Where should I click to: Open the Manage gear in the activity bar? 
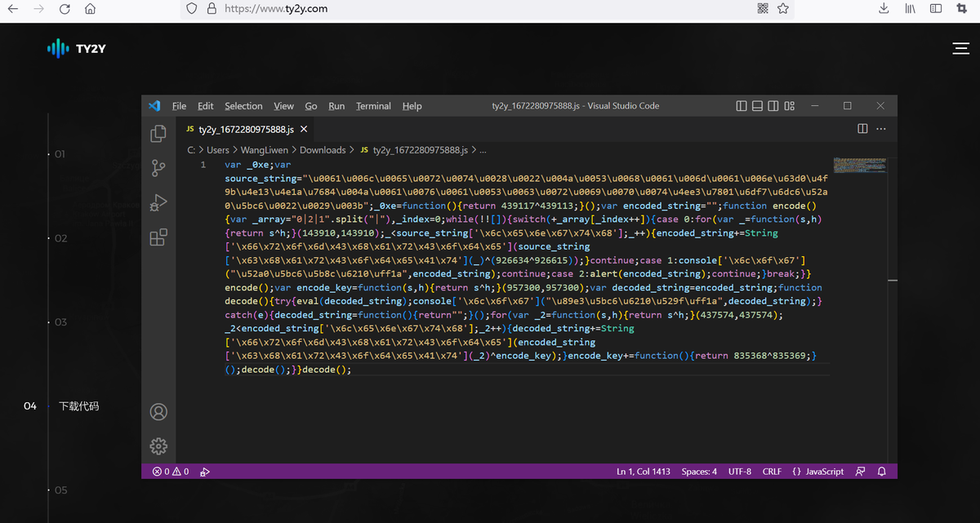click(x=158, y=446)
